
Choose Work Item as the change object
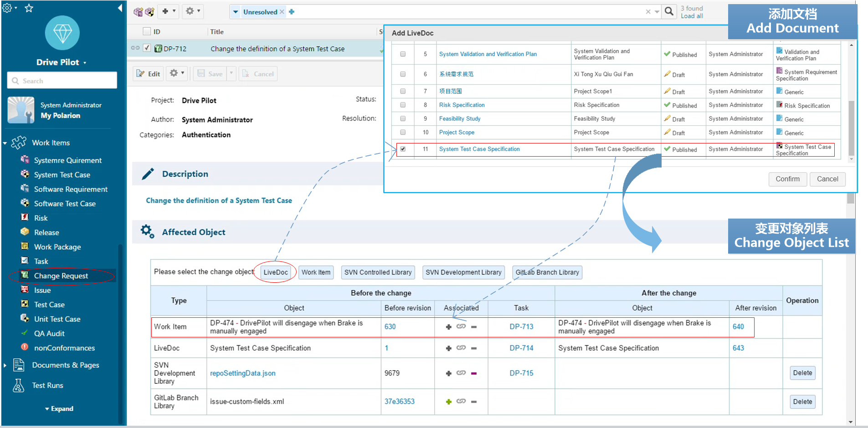(x=316, y=272)
